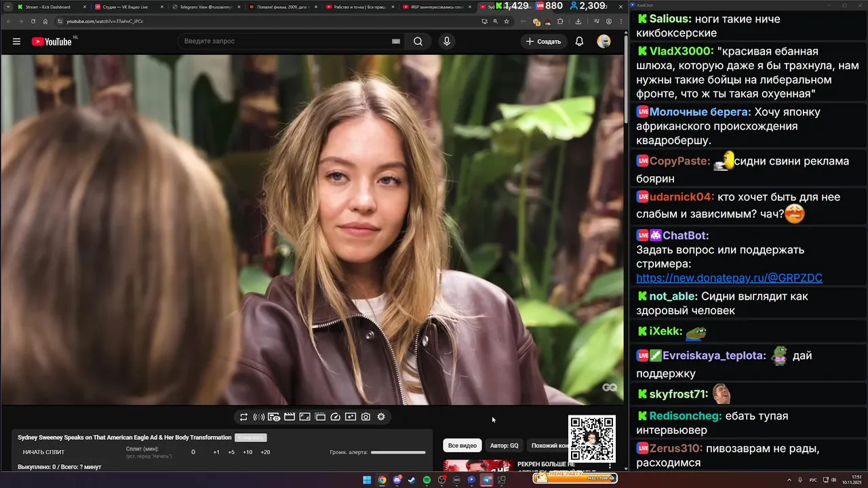Add +10 minutes to split
The height and width of the screenshot is (488, 868).
click(x=248, y=452)
